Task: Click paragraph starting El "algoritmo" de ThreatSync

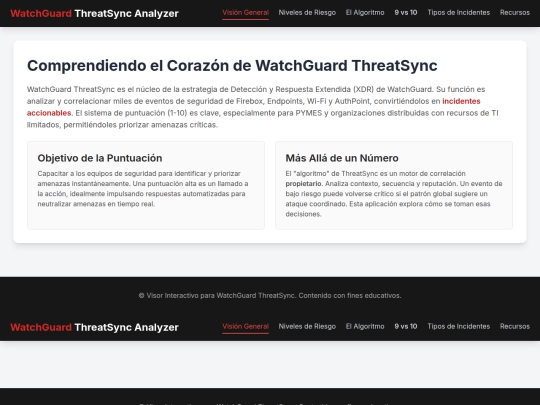Action: [394, 194]
